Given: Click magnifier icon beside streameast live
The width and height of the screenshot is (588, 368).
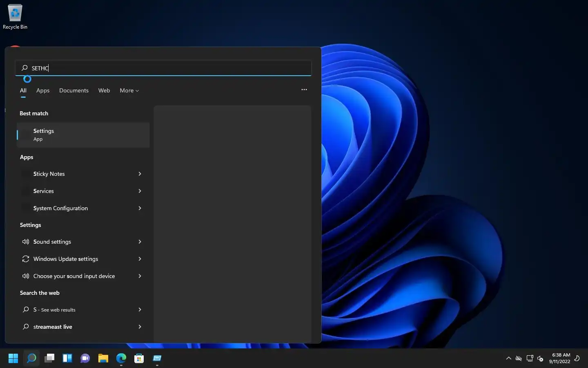Looking at the screenshot, I should pyautogui.click(x=26, y=327).
